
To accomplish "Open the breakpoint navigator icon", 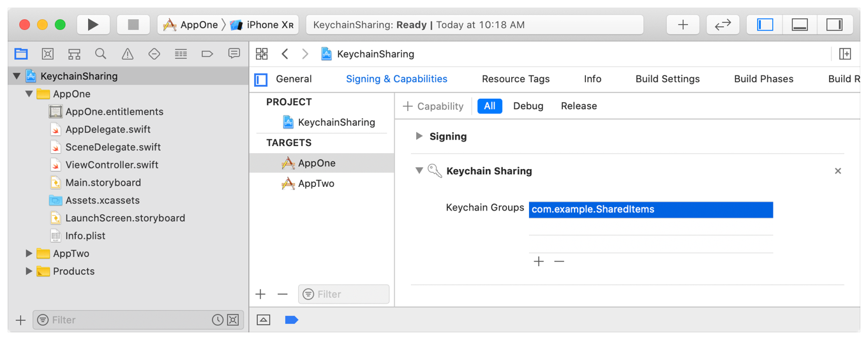I will tap(207, 54).
